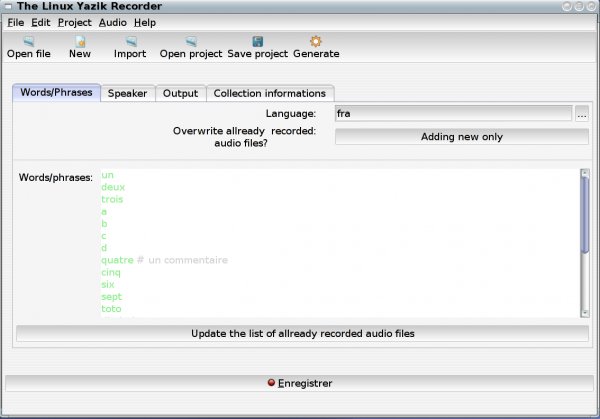The height and width of the screenshot is (419, 600).
Task: Open the Help menu
Action: pyautogui.click(x=145, y=23)
